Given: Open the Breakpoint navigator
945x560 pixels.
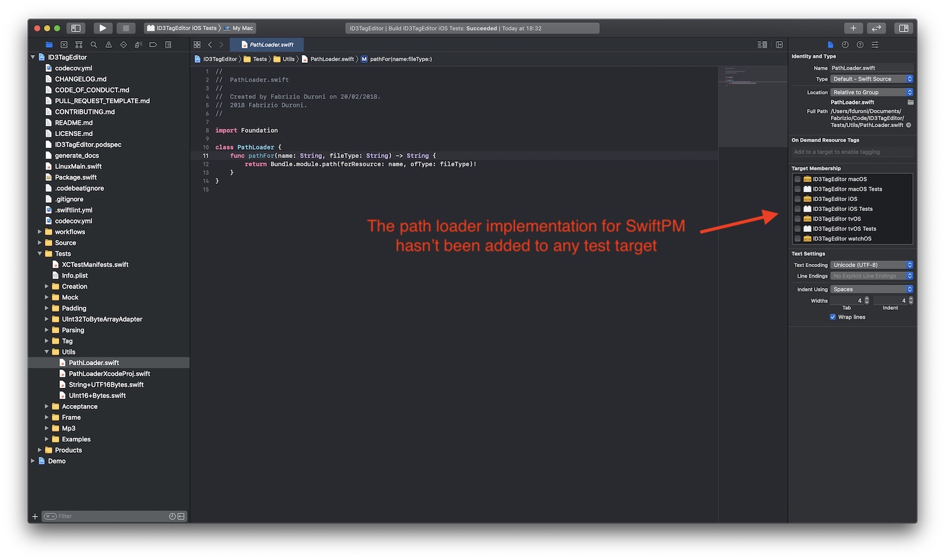Looking at the screenshot, I should coord(153,45).
